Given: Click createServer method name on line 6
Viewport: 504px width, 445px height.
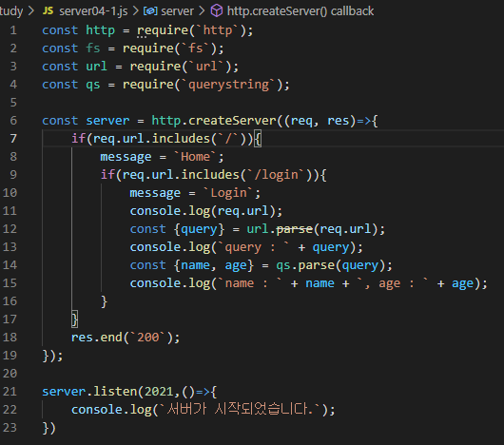Looking at the screenshot, I should point(232,121).
